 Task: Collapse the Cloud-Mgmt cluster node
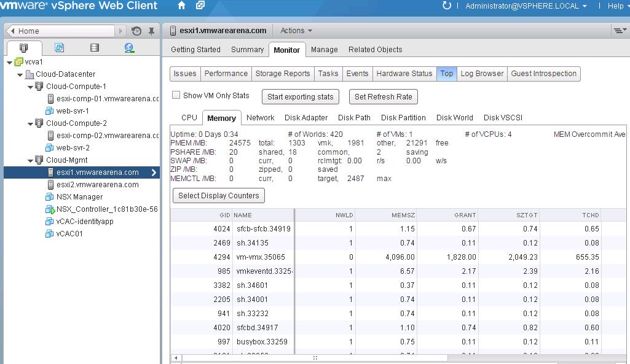pos(31,161)
